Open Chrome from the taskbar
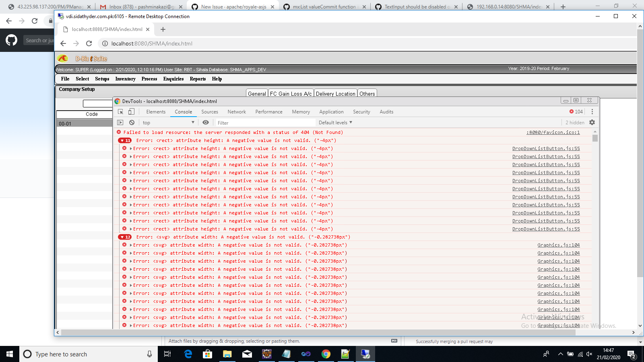The height and width of the screenshot is (362, 644). point(326,354)
